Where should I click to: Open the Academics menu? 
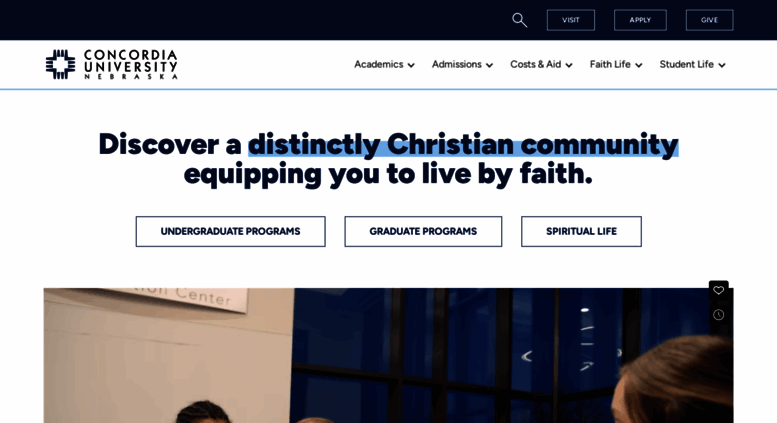[x=379, y=64]
